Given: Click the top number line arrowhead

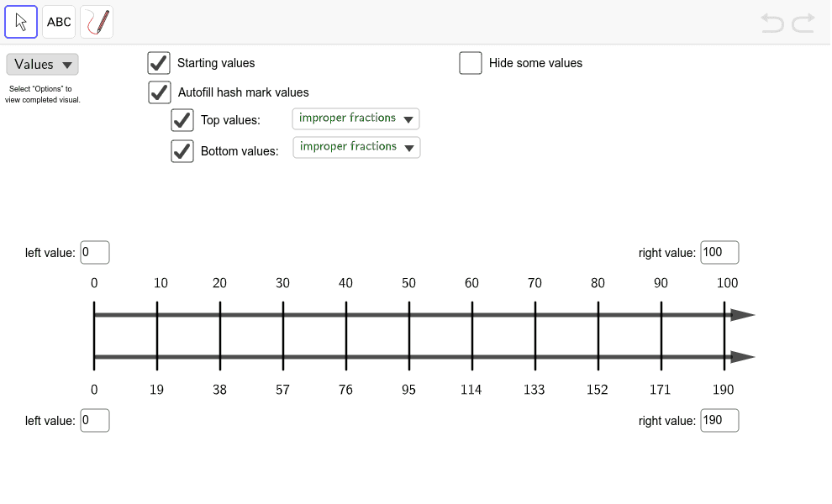Looking at the screenshot, I should pos(743,315).
